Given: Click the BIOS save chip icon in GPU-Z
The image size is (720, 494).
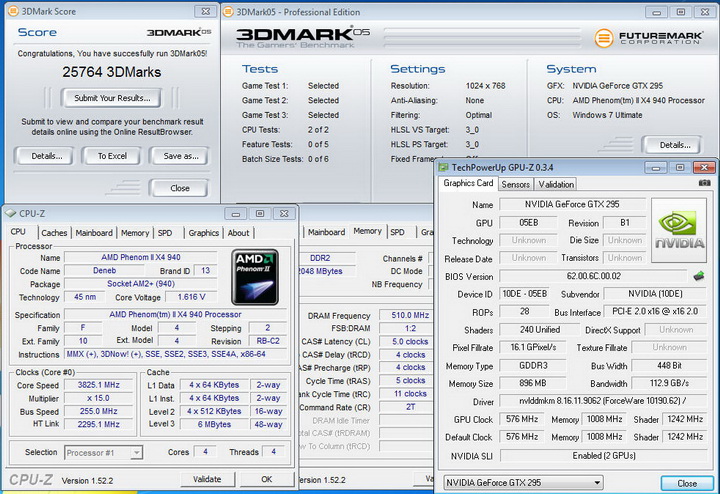Looking at the screenshot, I should (697, 276).
